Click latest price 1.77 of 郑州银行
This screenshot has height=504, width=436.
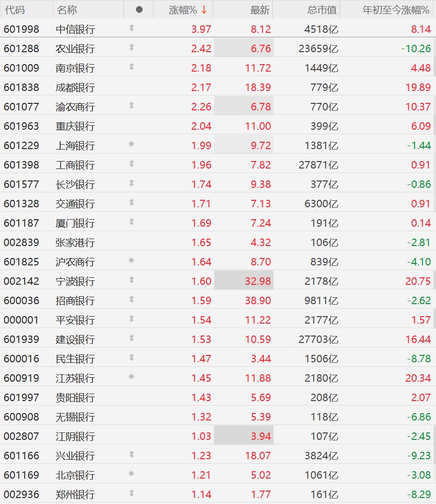261,495
